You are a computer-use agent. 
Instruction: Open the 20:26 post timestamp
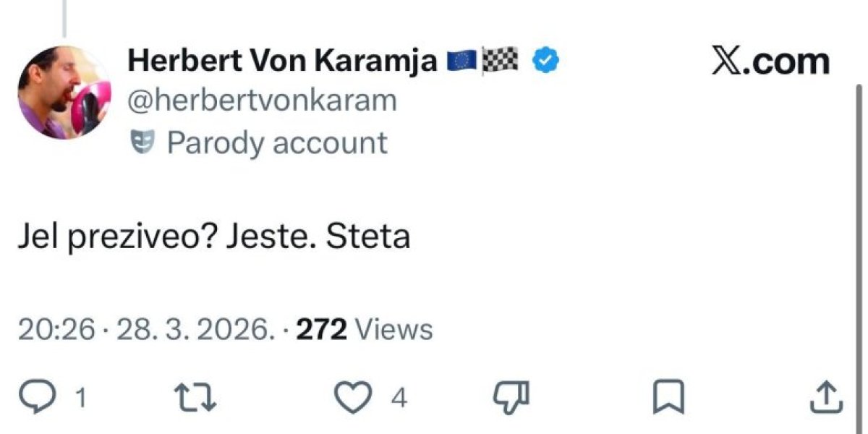click(x=56, y=330)
